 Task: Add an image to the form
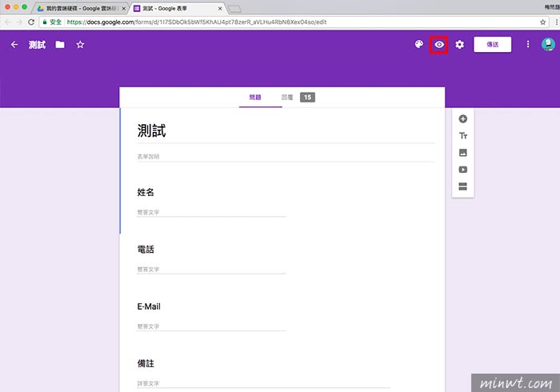[x=463, y=153]
